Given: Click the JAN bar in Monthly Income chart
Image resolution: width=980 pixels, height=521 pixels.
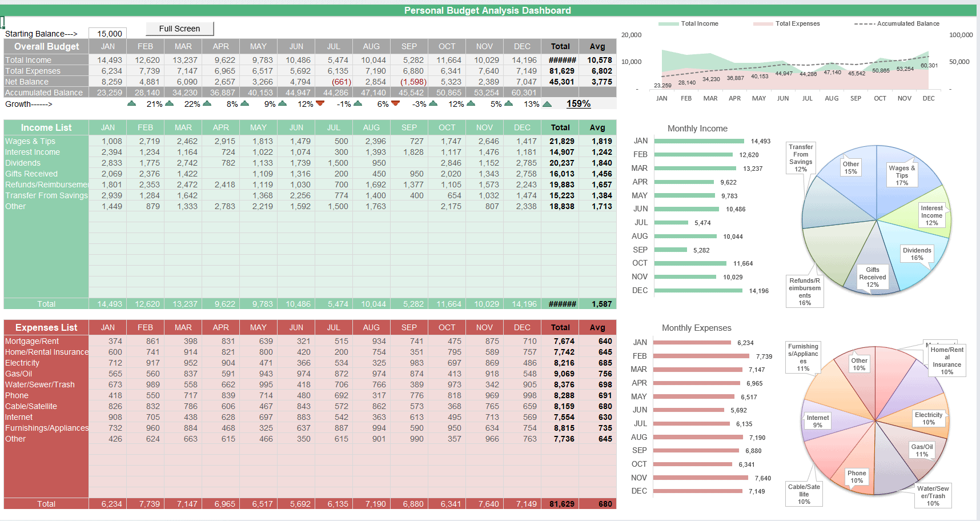Looking at the screenshot, I should [x=700, y=141].
